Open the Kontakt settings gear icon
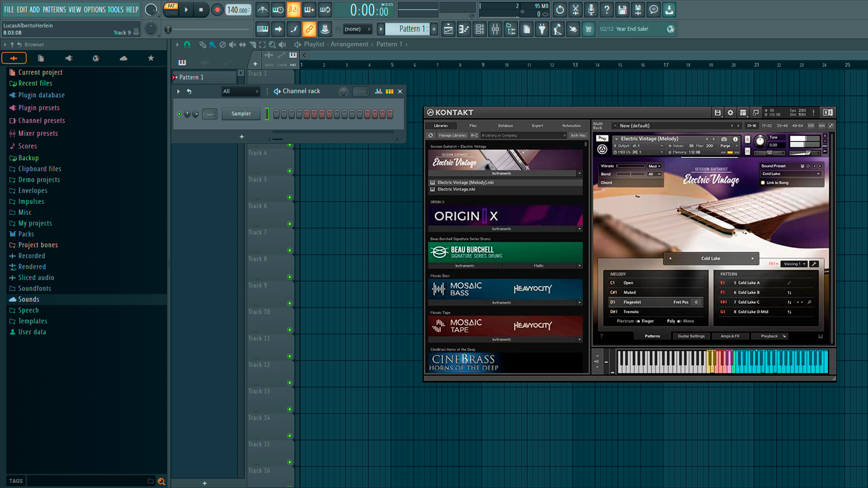The width and height of the screenshot is (868, 488). coord(730,112)
